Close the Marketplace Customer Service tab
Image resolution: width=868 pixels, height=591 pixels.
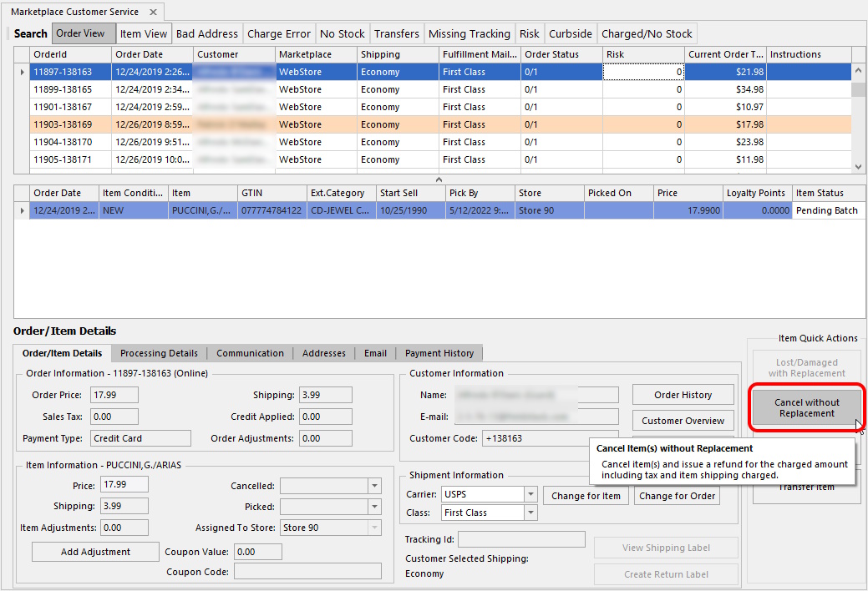click(154, 12)
